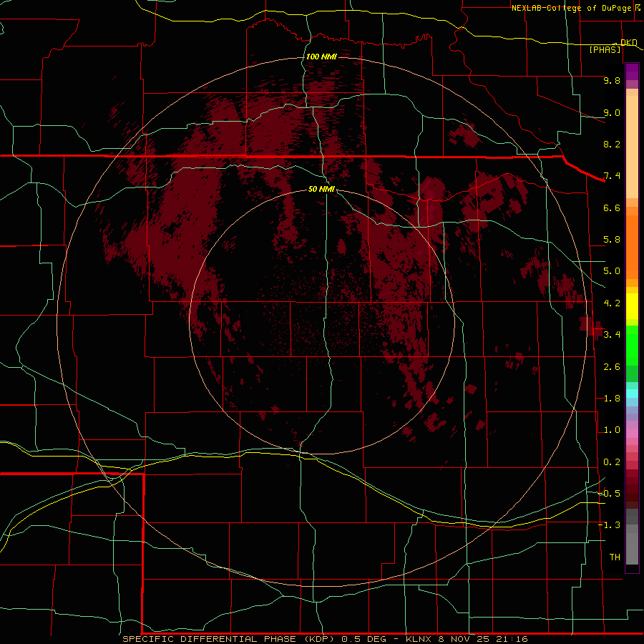Click the 1.0 value on the color scale
The image size is (644, 644).
(612, 430)
